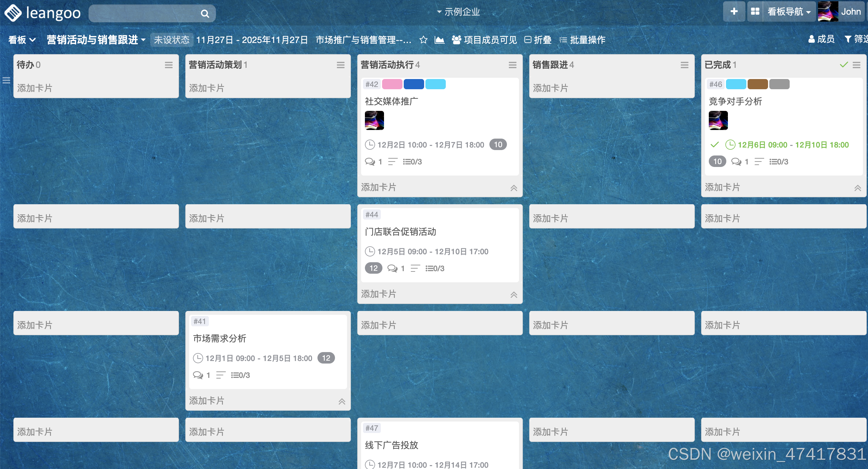868x469 pixels.
Task: Open the board statistics chart icon
Action: [439, 40]
